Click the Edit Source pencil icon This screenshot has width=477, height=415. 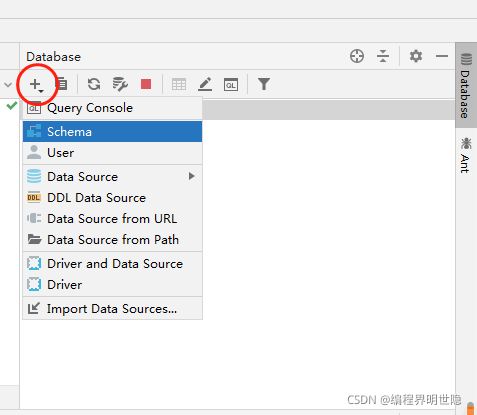(x=205, y=84)
